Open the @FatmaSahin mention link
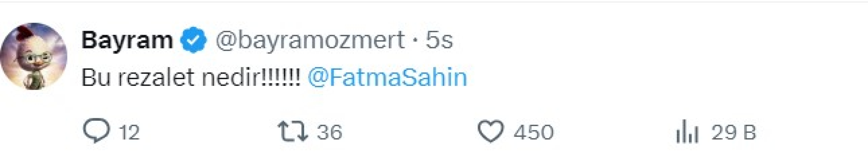The image size is (868, 165). pos(387,78)
